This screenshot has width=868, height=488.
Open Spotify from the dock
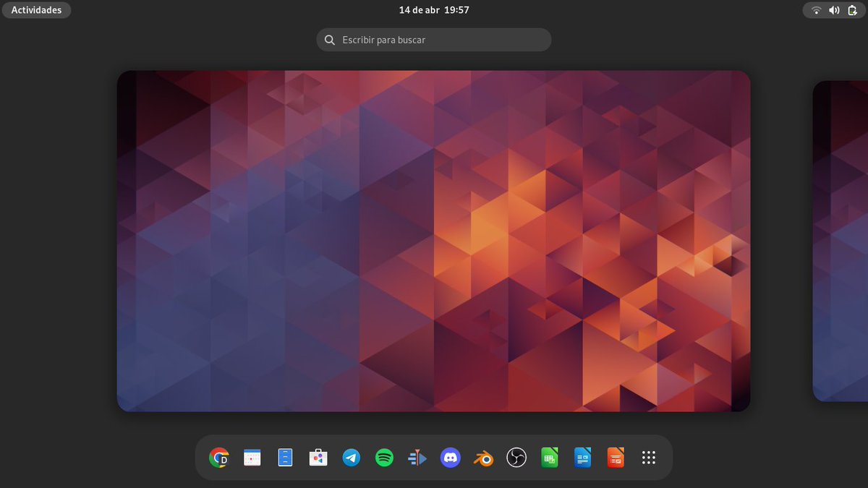(x=384, y=457)
